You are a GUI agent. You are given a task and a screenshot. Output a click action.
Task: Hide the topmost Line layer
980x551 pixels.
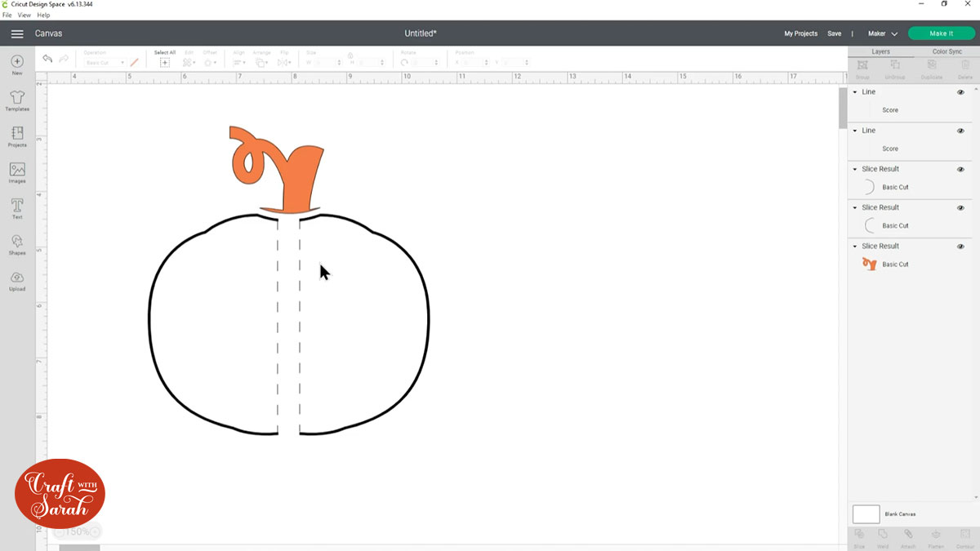(960, 92)
